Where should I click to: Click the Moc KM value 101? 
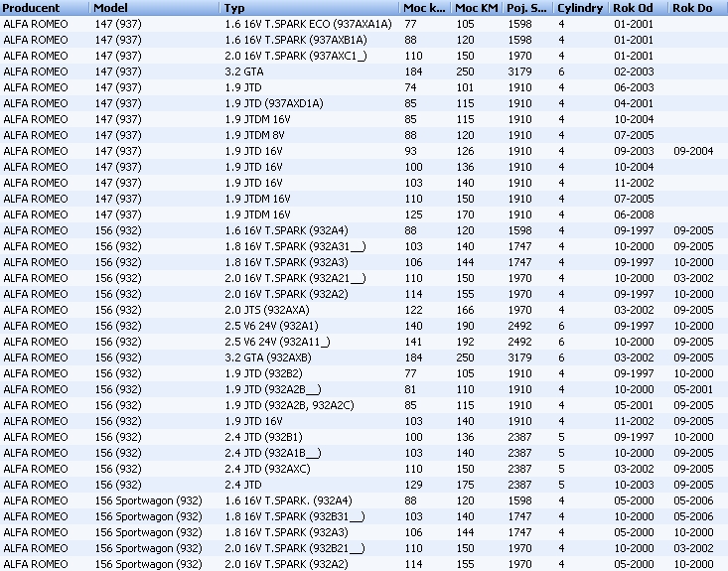(465, 87)
